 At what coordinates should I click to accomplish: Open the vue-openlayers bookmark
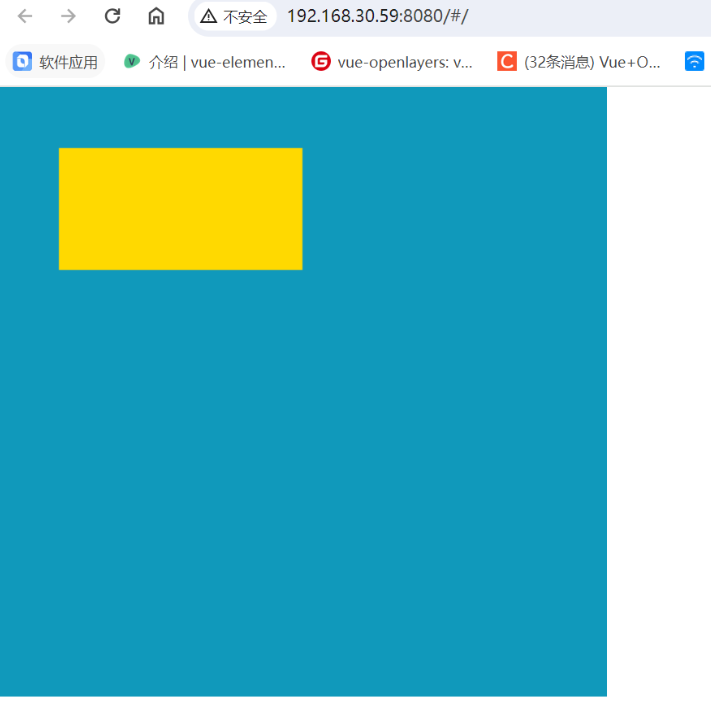392,62
